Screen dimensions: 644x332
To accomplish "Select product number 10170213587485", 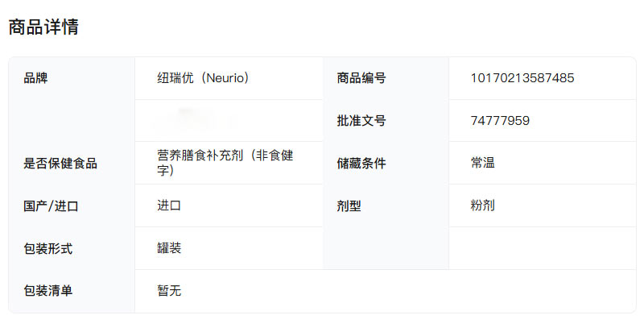I will (522, 78).
